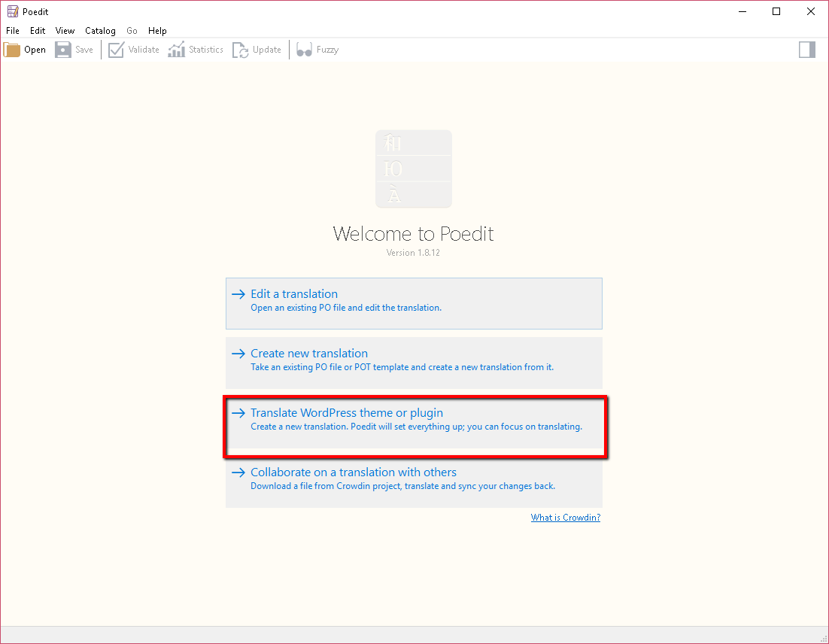Open the Help menu
Image resolution: width=829 pixels, height=644 pixels.
tap(157, 31)
